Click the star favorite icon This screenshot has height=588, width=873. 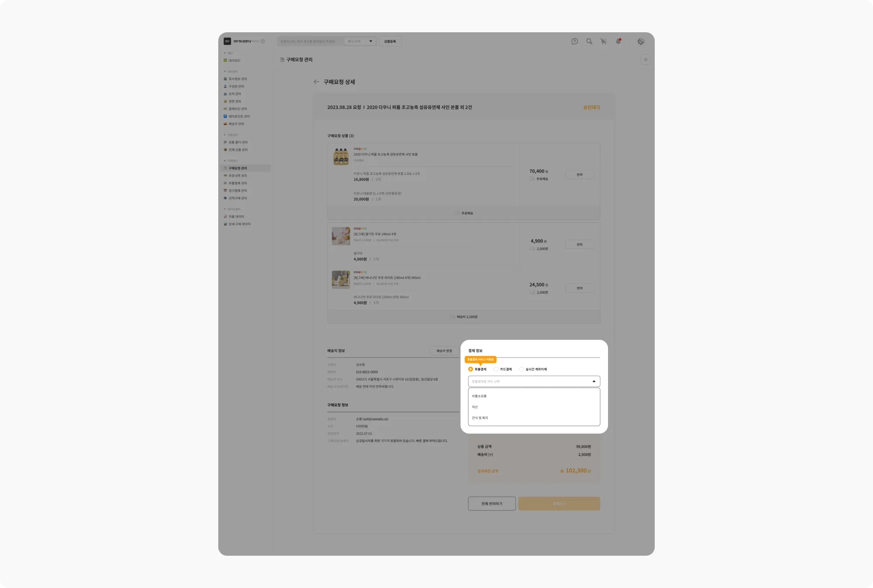coord(646,60)
